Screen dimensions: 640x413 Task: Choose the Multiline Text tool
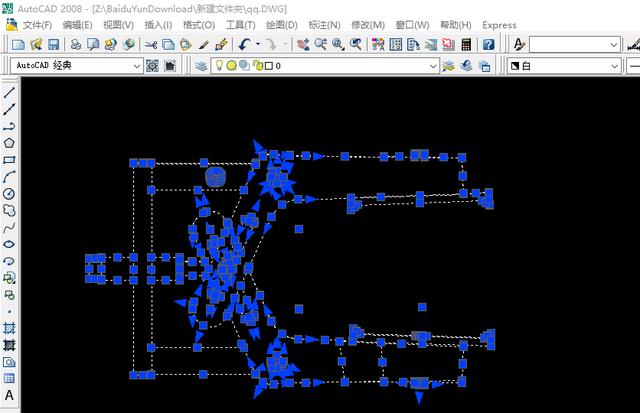click(x=9, y=396)
